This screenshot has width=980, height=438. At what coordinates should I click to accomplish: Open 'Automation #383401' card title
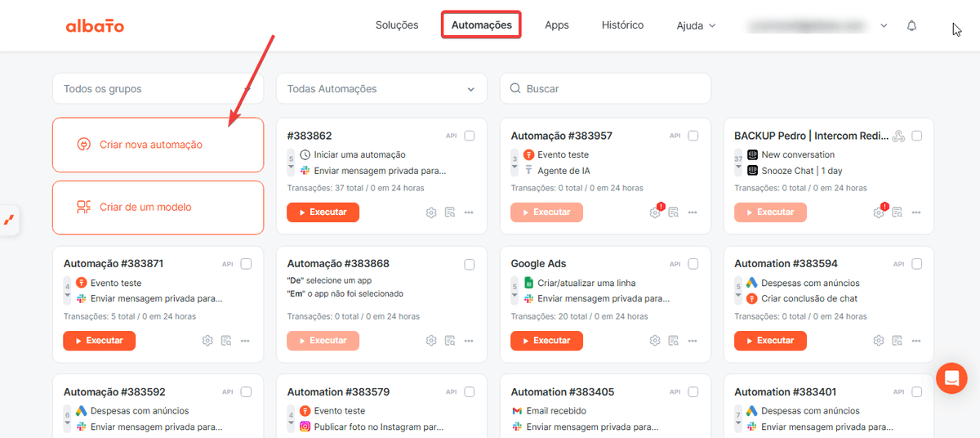[x=786, y=392]
